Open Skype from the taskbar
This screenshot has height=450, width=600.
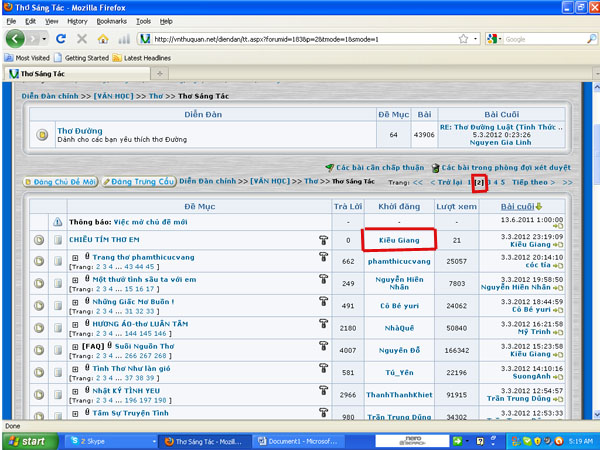tap(110, 441)
